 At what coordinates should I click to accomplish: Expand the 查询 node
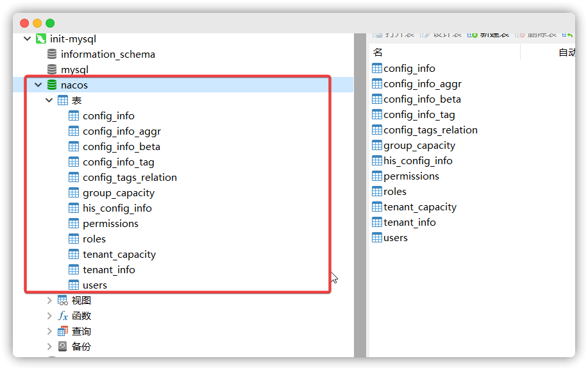49,331
